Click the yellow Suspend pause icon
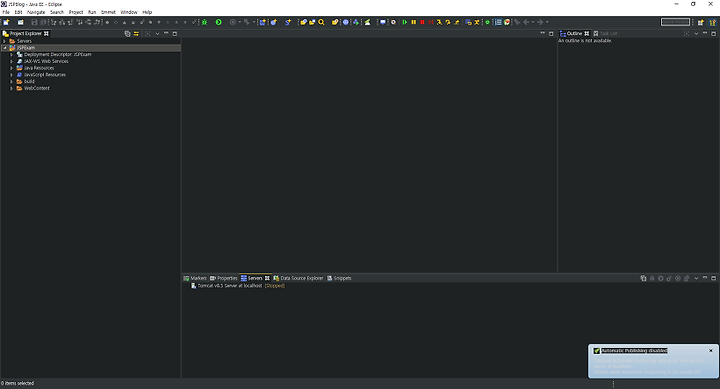Image resolution: width=720 pixels, height=389 pixels. [414, 22]
